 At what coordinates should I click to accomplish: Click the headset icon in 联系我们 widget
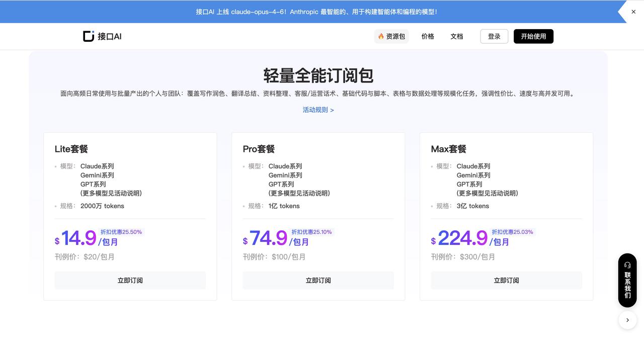click(x=627, y=265)
